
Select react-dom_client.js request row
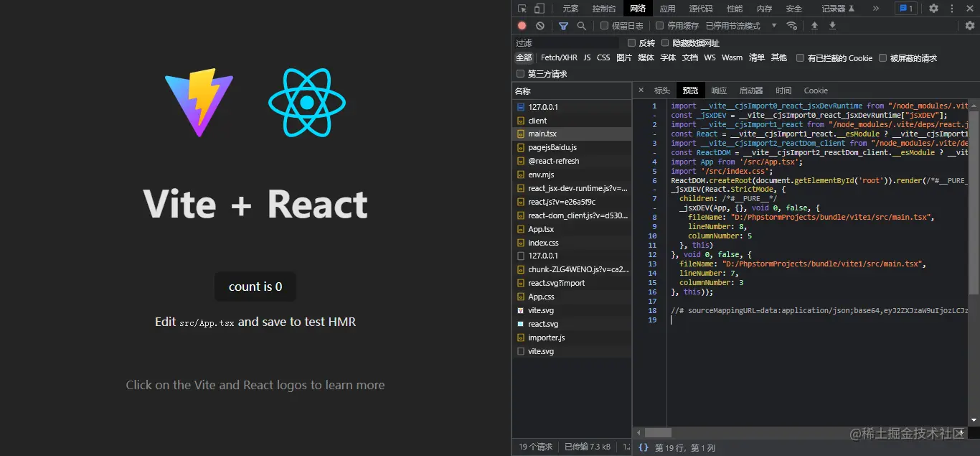click(572, 215)
